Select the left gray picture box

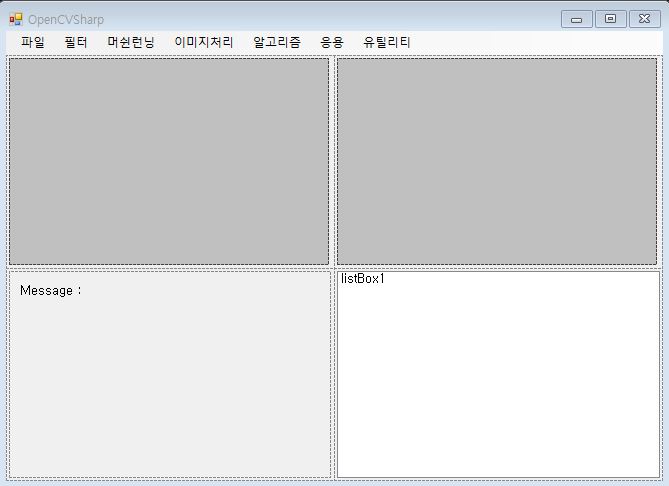click(x=169, y=161)
